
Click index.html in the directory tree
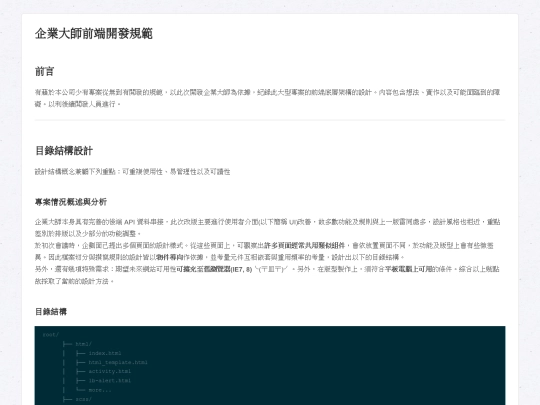105,353
